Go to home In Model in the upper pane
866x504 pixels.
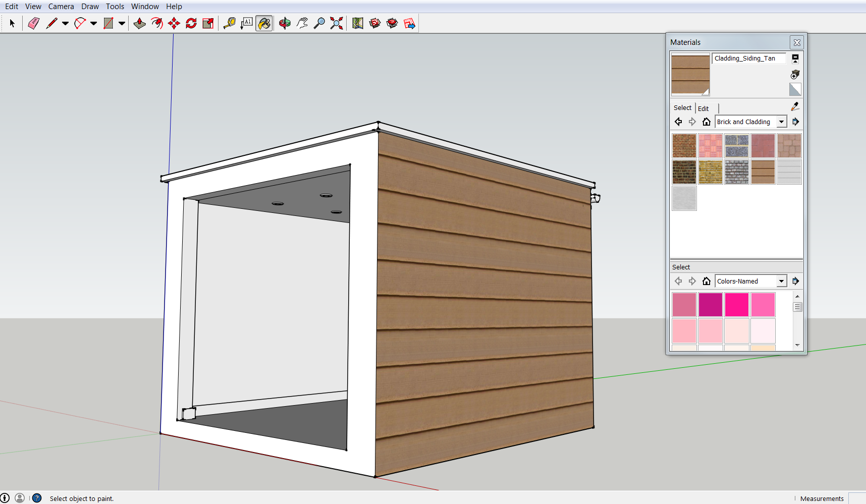click(x=707, y=122)
